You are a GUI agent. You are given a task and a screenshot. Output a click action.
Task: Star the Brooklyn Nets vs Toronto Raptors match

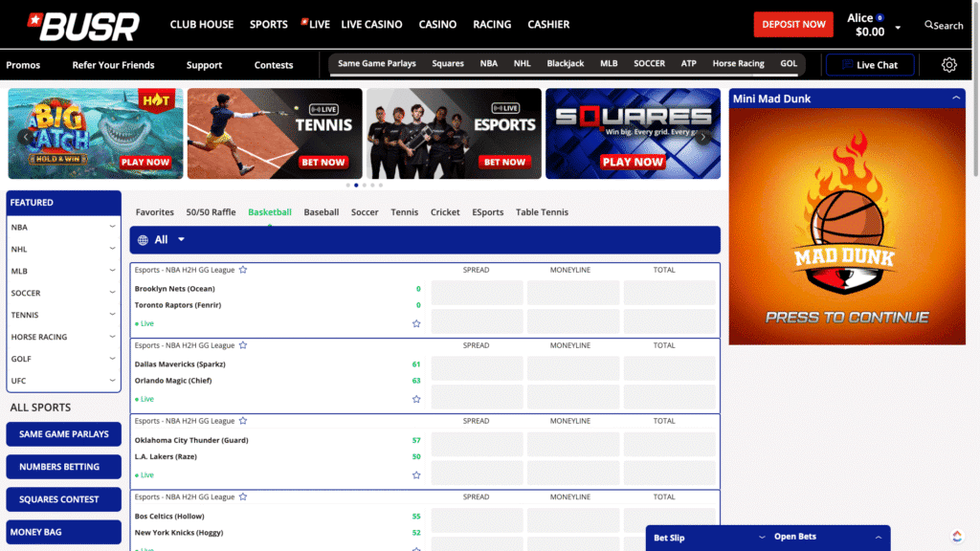pyautogui.click(x=416, y=323)
